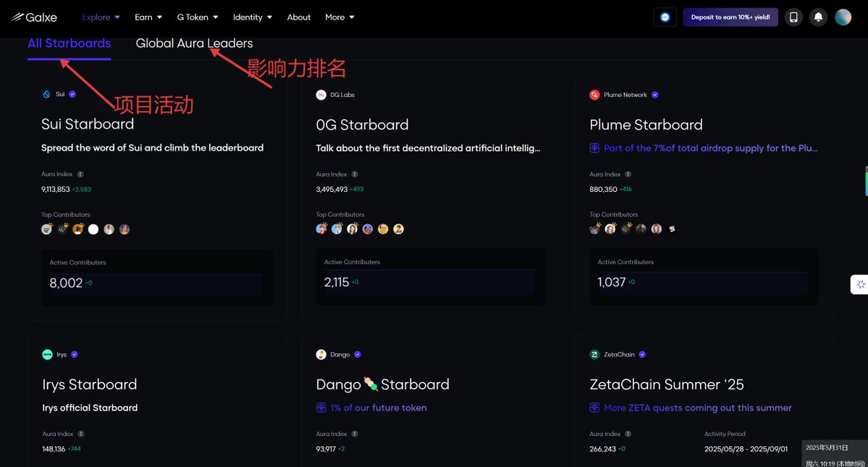
Task: Open the Plume Starboard title
Action: coord(646,125)
